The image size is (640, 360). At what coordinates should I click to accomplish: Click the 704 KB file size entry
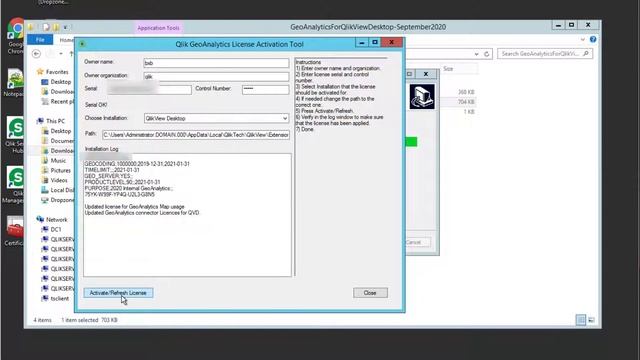point(466,102)
